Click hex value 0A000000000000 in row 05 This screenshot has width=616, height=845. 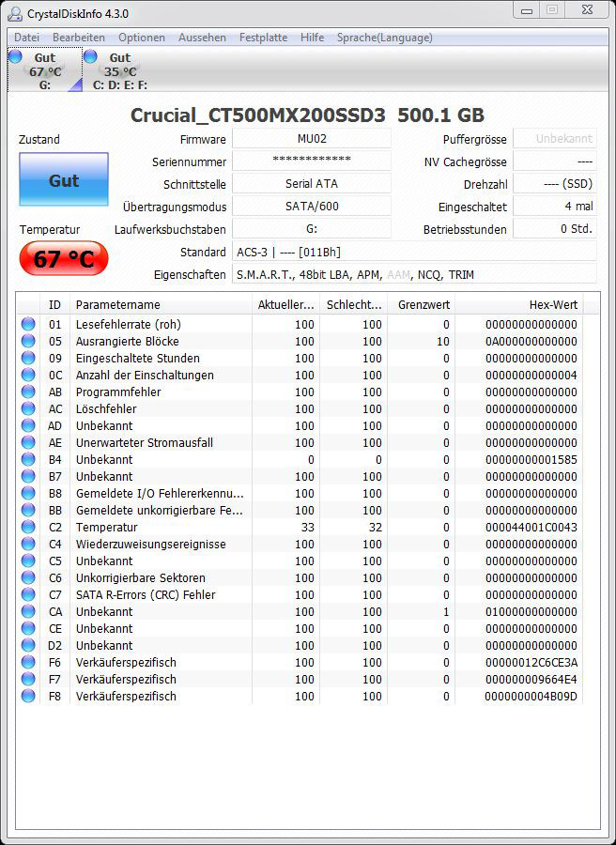tap(531, 341)
